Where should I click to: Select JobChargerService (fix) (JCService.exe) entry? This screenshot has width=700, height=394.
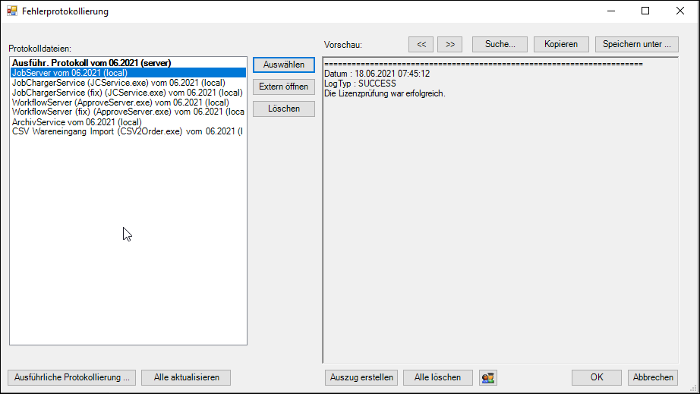tap(128, 92)
